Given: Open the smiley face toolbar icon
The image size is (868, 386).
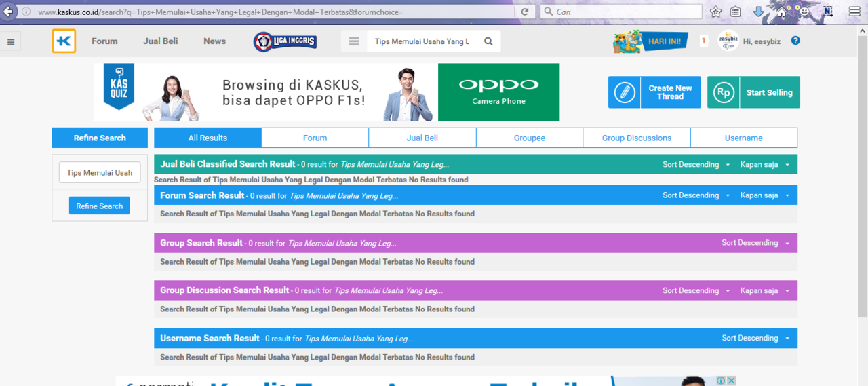Looking at the screenshot, I should pos(804,12).
